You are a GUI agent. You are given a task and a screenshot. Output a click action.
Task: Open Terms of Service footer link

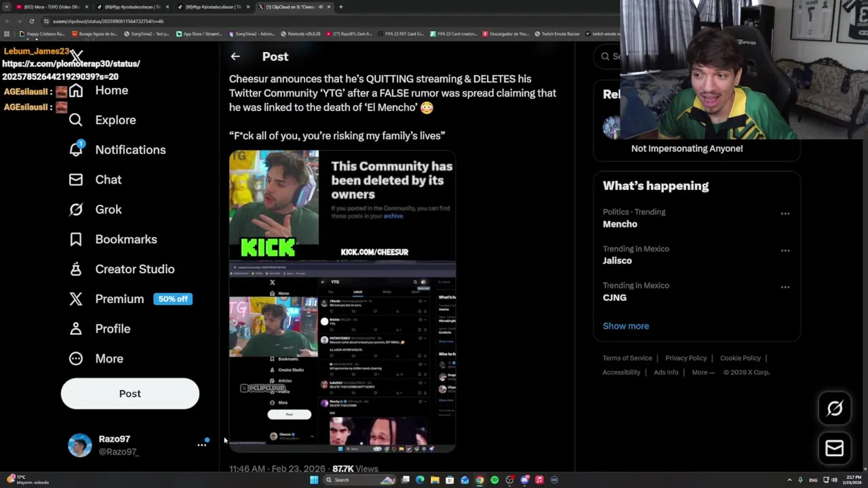627,358
